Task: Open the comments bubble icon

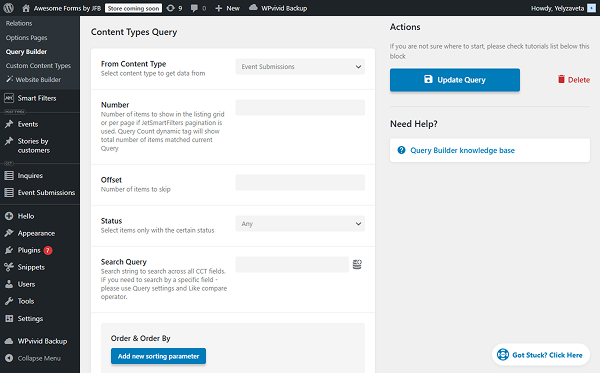Action: pyautogui.click(x=194, y=8)
